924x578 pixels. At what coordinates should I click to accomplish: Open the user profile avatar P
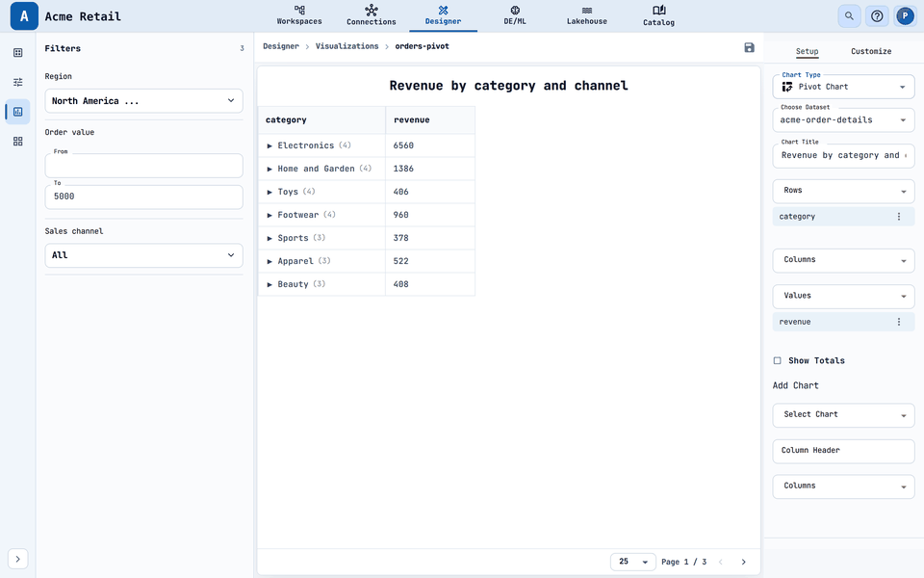(905, 16)
